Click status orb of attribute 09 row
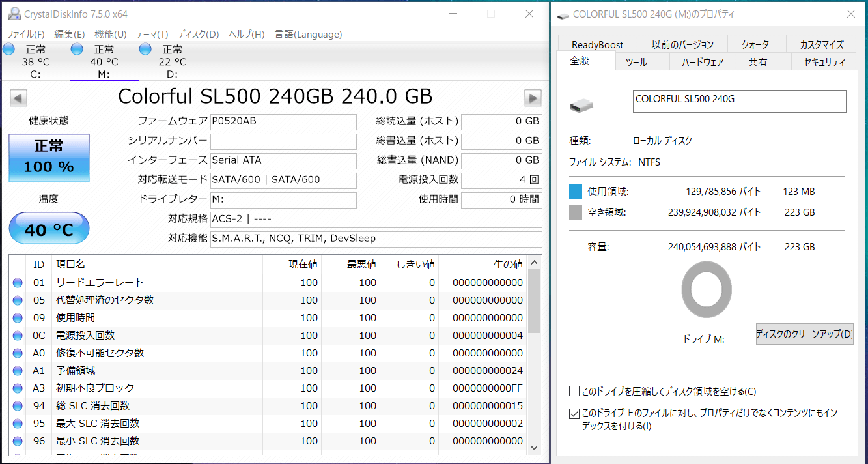The height and width of the screenshot is (464, 868). click(x=18, y=318)
